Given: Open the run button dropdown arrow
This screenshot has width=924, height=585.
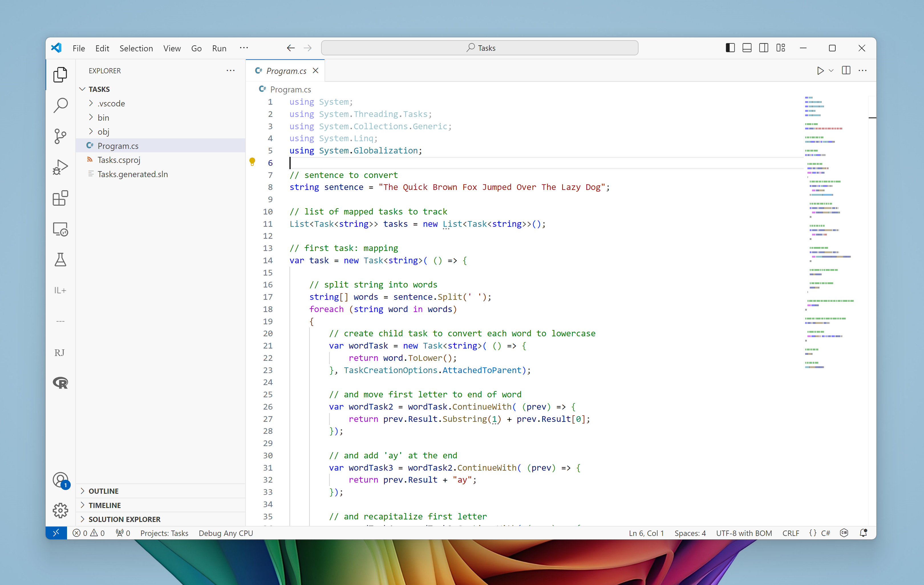Looking at the screenshot, I should (x=831, y=71).
